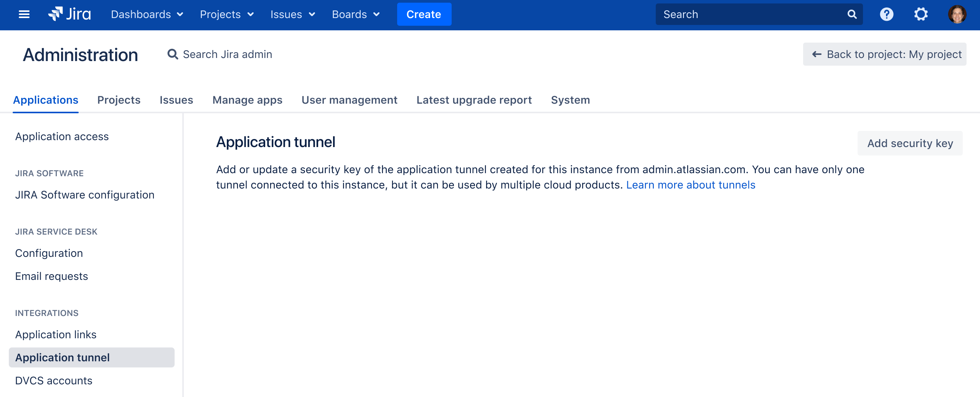Viewport: 980px width, 397px height.
Task: Open the user profile avatar
Action: click(957, 15)
